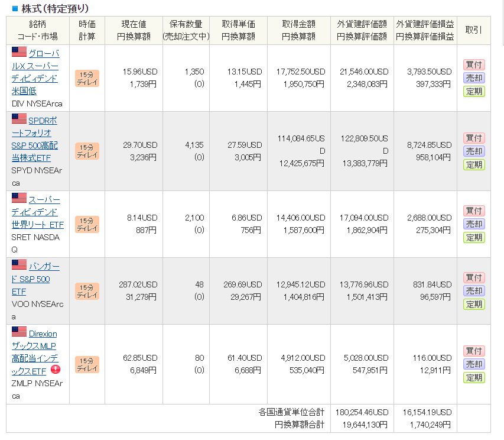Image resolution: width=504 pixels, height=440 pixels.
Task: Click the 定期 button for ZMLP
Action: pyautogui.click(x=474, y=377)
